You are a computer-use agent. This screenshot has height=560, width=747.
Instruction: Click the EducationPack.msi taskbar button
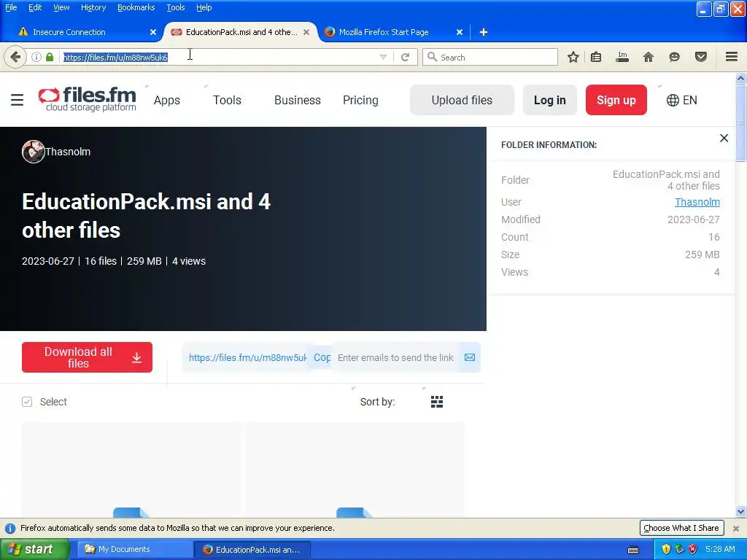pos(252,550)
